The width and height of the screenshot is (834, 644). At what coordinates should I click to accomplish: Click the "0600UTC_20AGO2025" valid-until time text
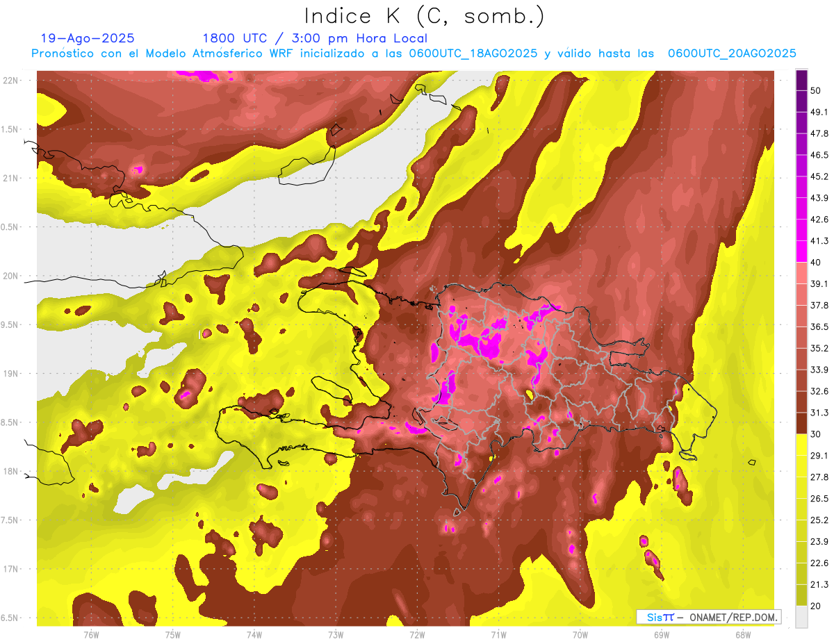click(x=732, y=53)
